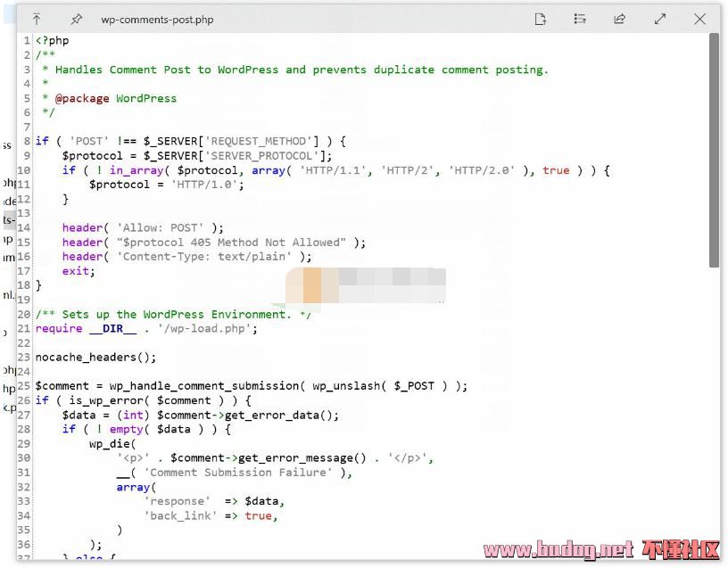Pin the preview window with pushpin icon
The width and height of the screenshot is (728, 568).
pos(76,19)
